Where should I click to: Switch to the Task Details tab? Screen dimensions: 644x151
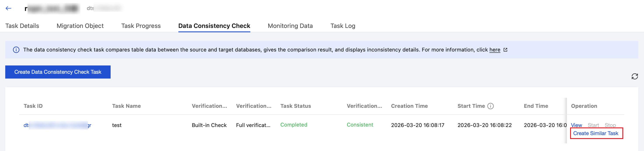[22, 26]
